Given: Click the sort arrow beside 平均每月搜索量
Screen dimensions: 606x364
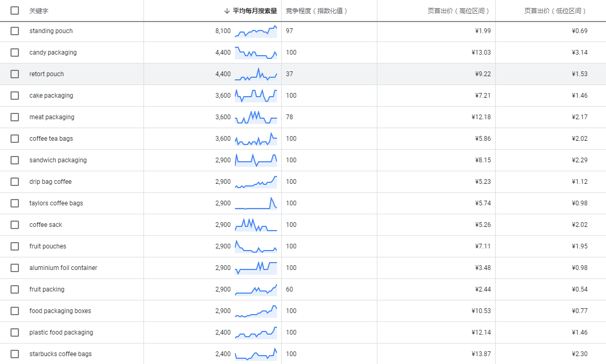Looking at the screenshot, I should click(227, 11).
